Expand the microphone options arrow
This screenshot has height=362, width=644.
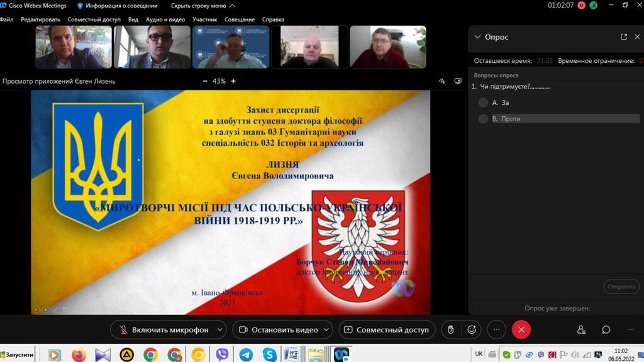tap(219, 329)
